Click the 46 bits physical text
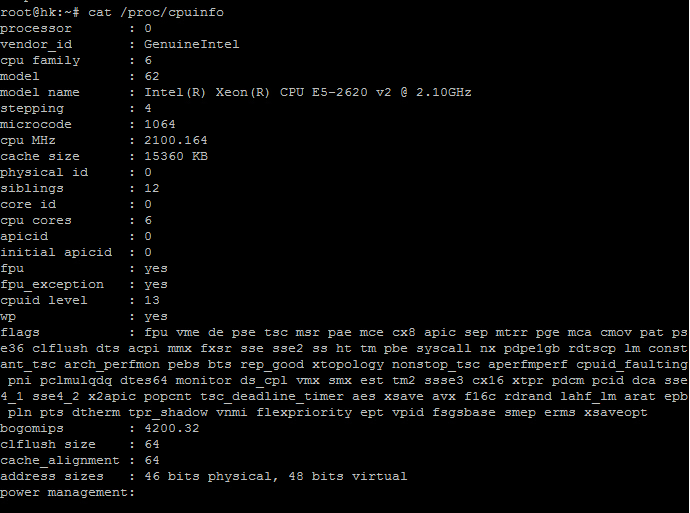Screen dimensions: 690x513 tap(211, 476)
